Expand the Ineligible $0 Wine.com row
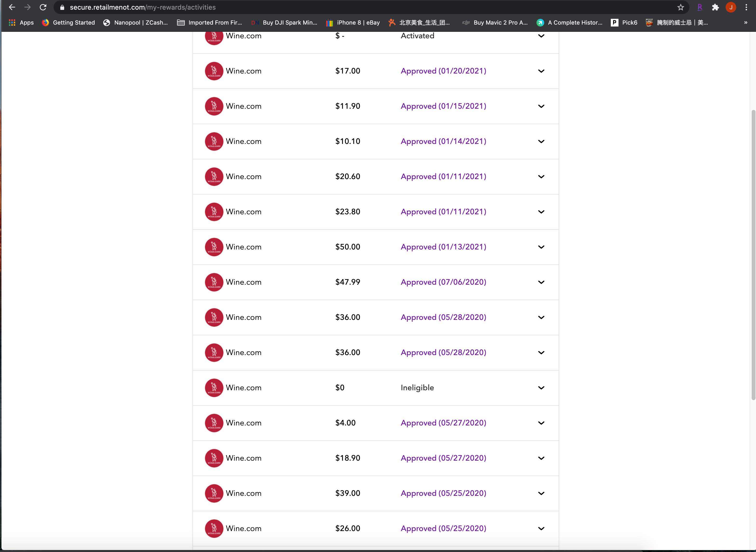 point(541,388)
